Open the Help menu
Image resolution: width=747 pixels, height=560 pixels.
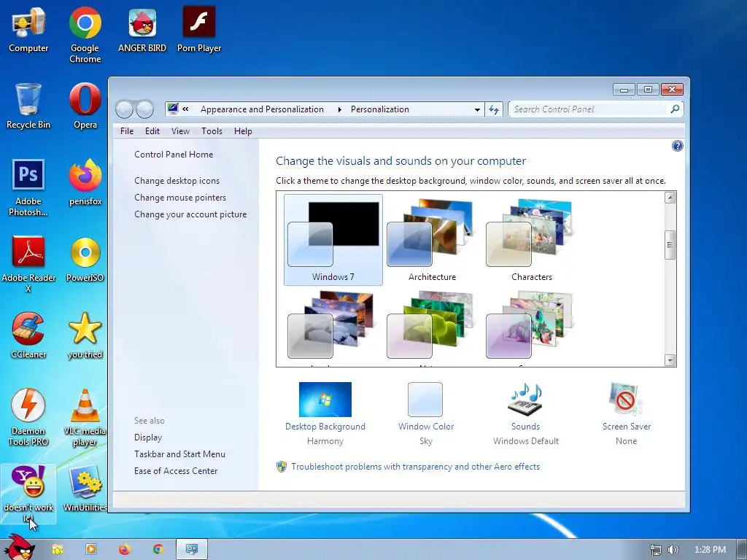pyautogui.click(x=243, y=131)
